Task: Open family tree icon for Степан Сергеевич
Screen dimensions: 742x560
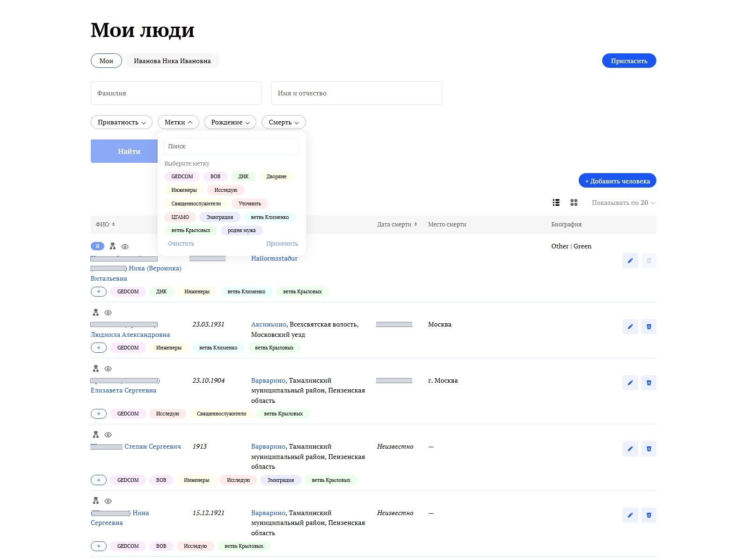Action: tap(95, 435)
